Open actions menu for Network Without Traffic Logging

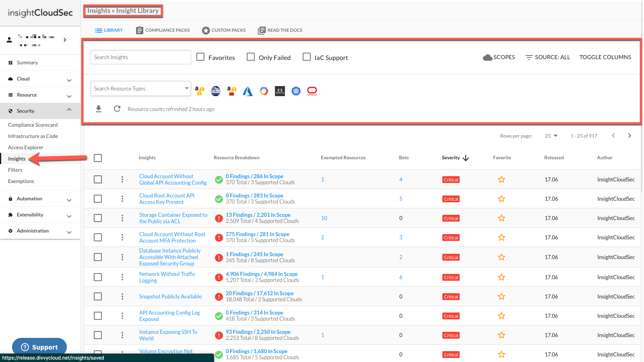coord(122,277)
